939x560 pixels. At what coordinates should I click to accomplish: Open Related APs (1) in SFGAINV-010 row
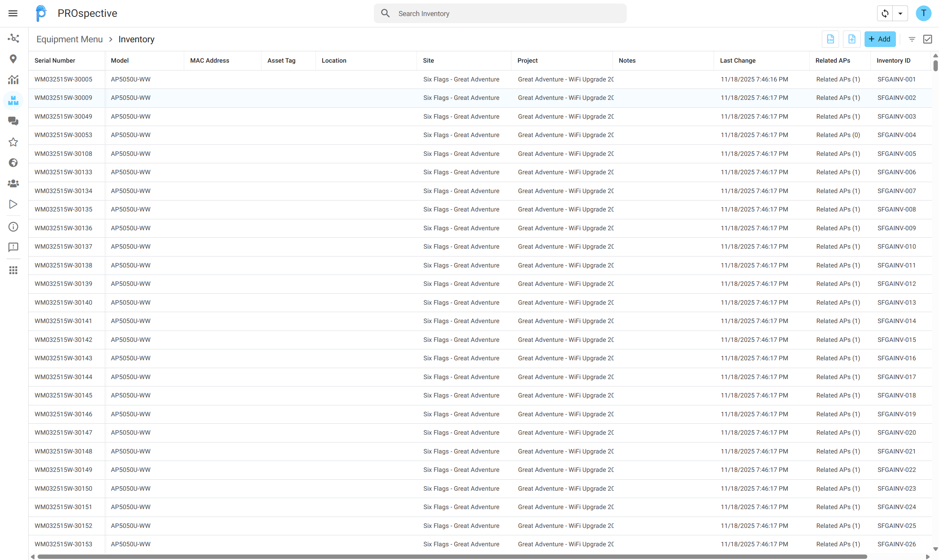[x=838, y=247]
